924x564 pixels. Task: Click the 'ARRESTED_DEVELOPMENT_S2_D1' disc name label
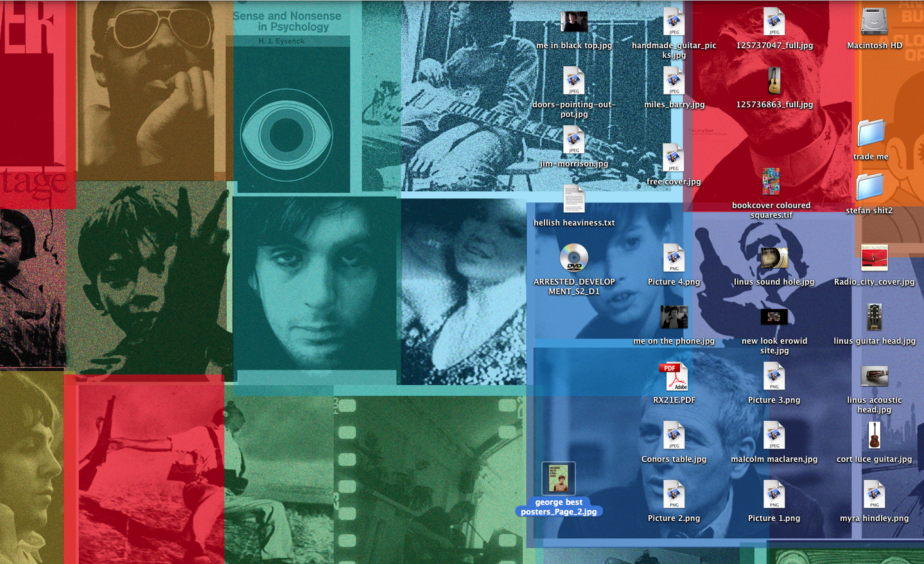(574, 286)
